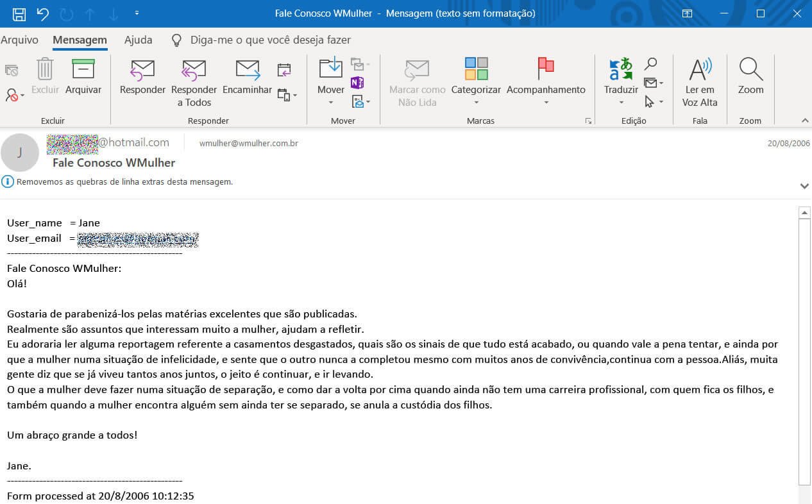Archive the message with Arquivar
This screenshot has width=812, height=504.
pos(83,77)
